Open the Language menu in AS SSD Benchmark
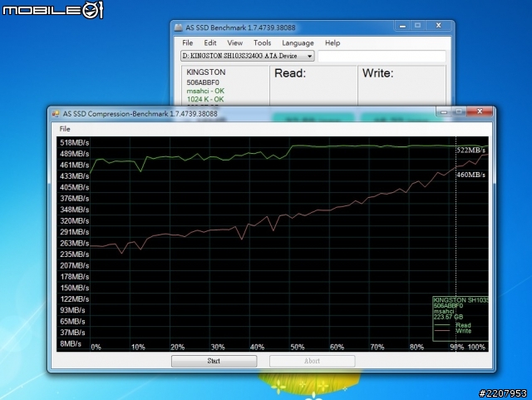The width and height of the screenshot is (532, 400). [298, 42]
